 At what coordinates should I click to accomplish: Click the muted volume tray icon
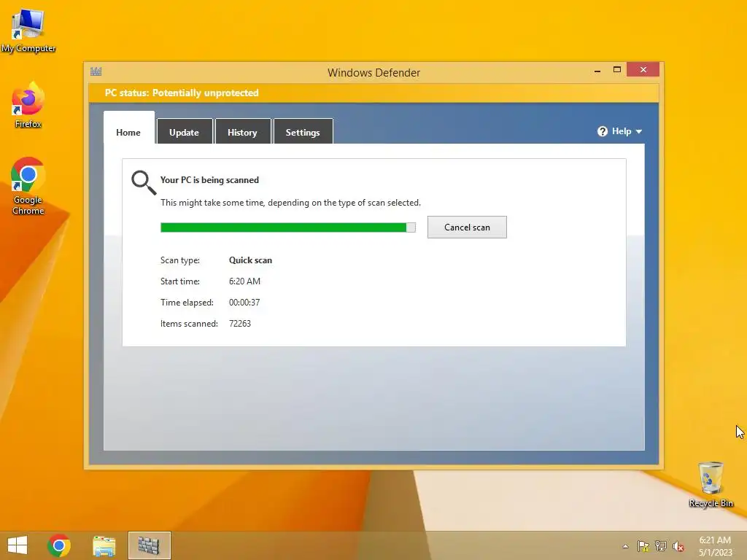click(678, 546)
